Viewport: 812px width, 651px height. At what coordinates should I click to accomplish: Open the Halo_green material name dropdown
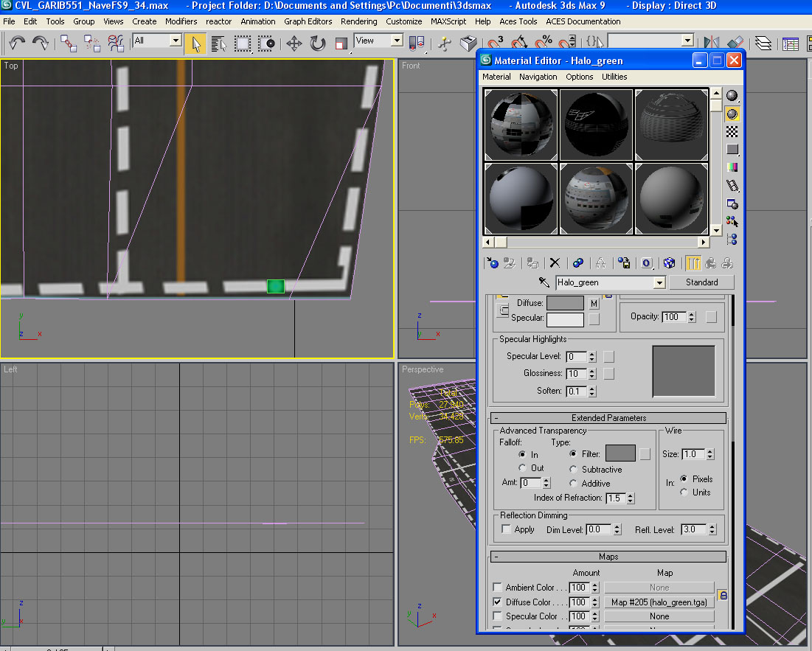tap(659, 282)
